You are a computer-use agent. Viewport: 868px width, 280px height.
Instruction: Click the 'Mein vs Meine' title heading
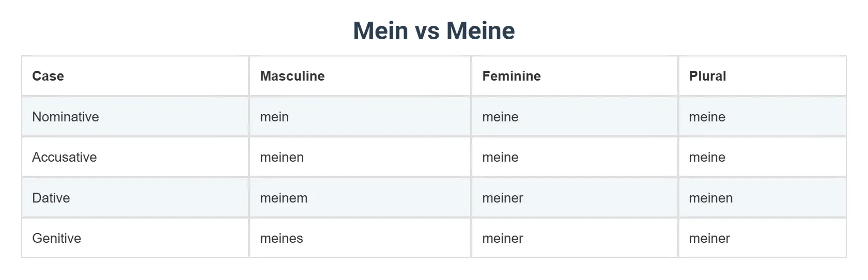coord(434,31)
